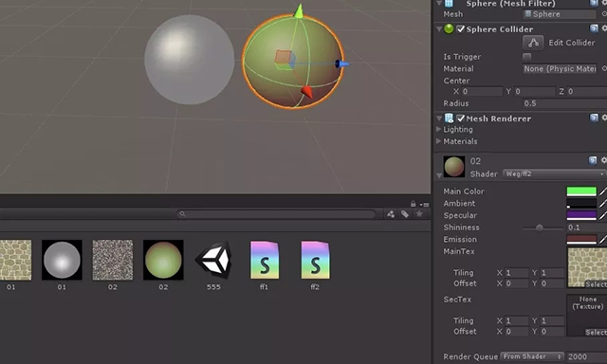The image size is (607, 364).
Task: Click the purple Specular color swatch
Action: pos(581,215)
